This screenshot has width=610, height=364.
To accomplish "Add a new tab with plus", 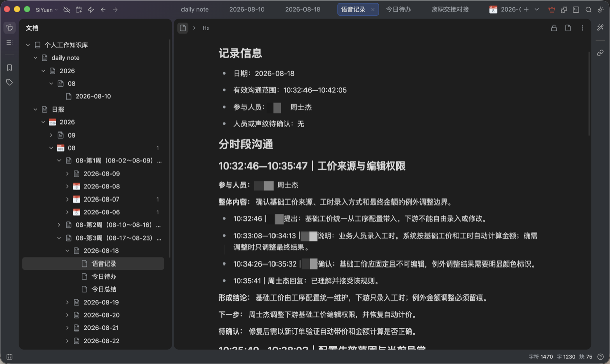I will point(526,10).
